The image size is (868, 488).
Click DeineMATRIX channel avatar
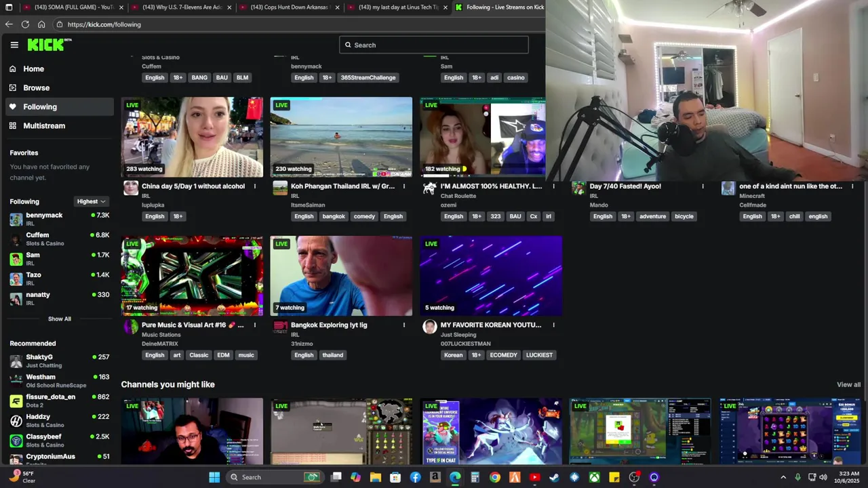pyautogui.click(x=131, y=327)
